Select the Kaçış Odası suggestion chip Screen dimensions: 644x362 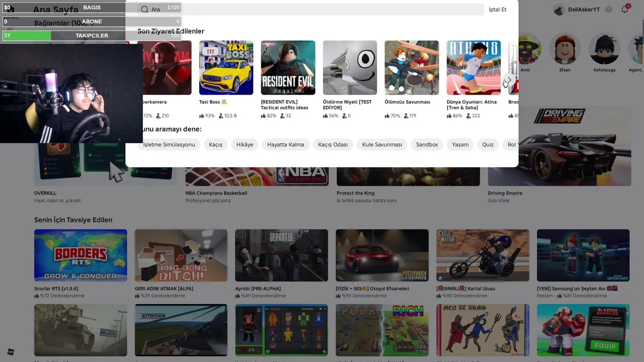coord(333,144)
